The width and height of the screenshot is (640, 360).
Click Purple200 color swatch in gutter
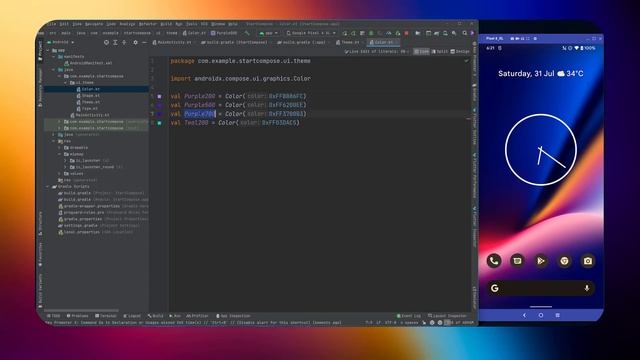pyautogui.click(x=160, y=96)
